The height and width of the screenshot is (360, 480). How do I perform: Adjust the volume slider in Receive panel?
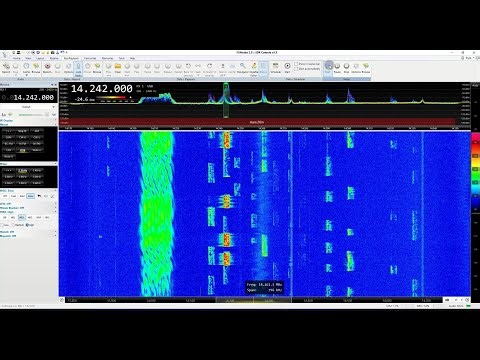(33, 115)
